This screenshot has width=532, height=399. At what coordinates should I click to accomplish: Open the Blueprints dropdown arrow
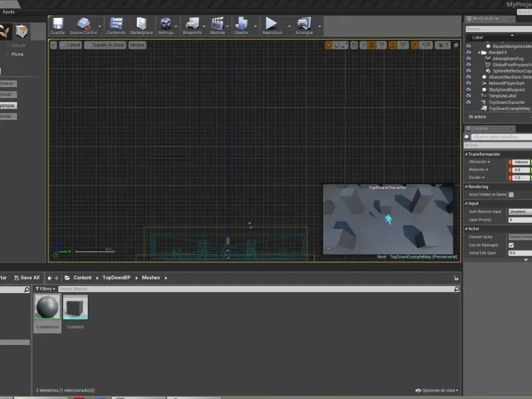[204, 26]
